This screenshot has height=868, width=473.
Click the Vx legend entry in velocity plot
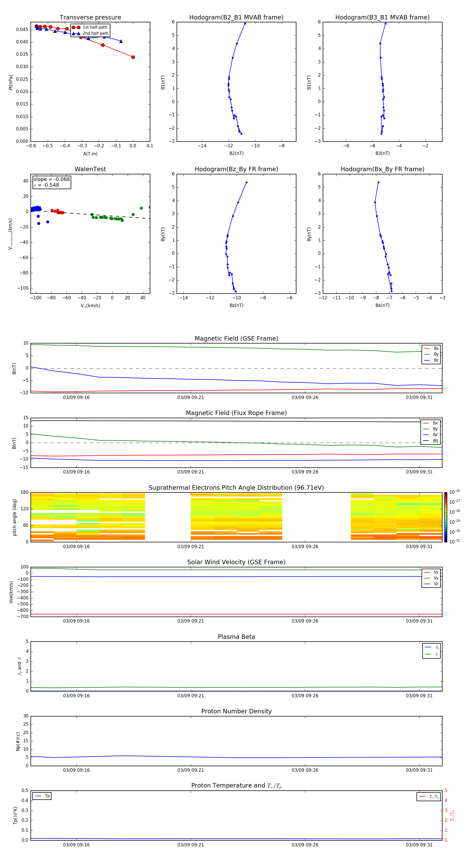coord(431,572)
